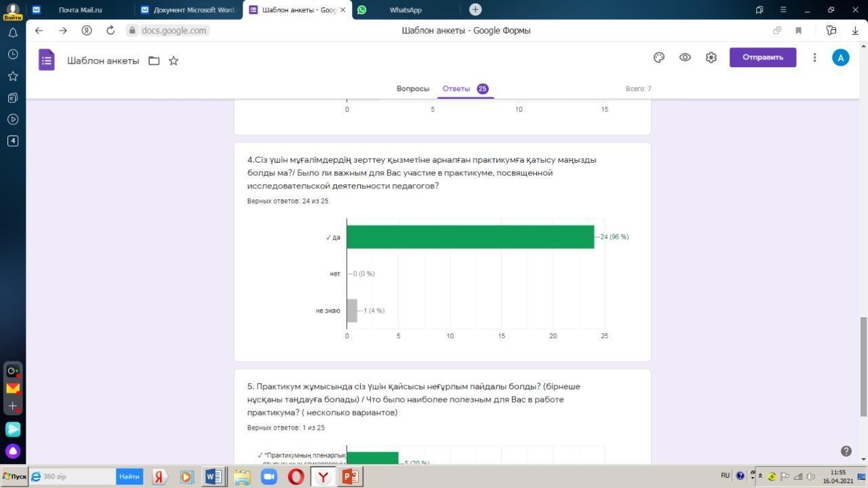The image size is (868, 488).
Task: Open PowerPoint from taskbar
Action: pos(350,476)
